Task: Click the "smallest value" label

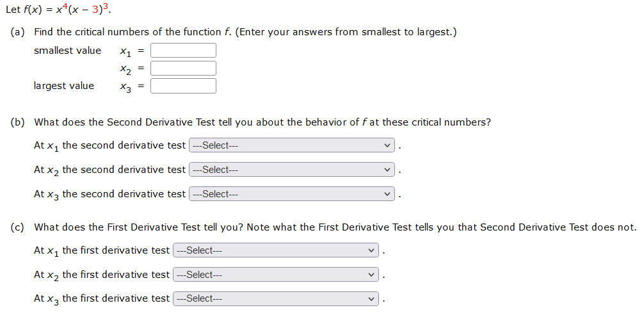Action: pyautogui.click(x=67, y=51)
